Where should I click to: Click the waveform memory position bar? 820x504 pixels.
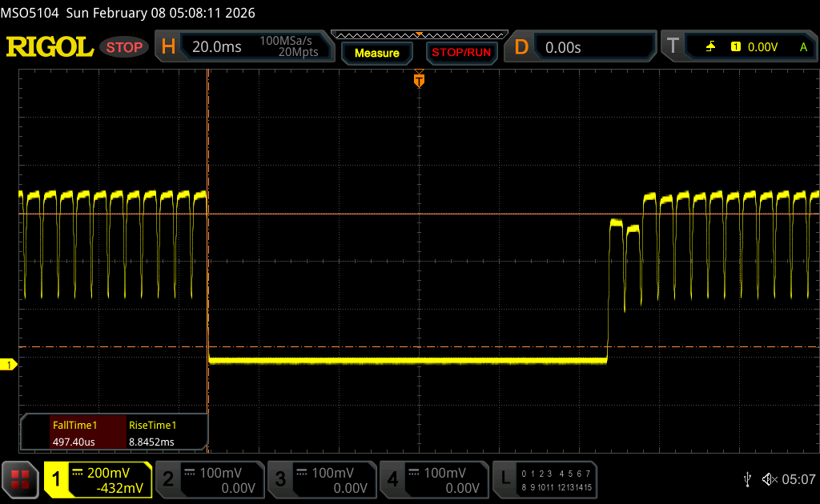coord(419,34)
